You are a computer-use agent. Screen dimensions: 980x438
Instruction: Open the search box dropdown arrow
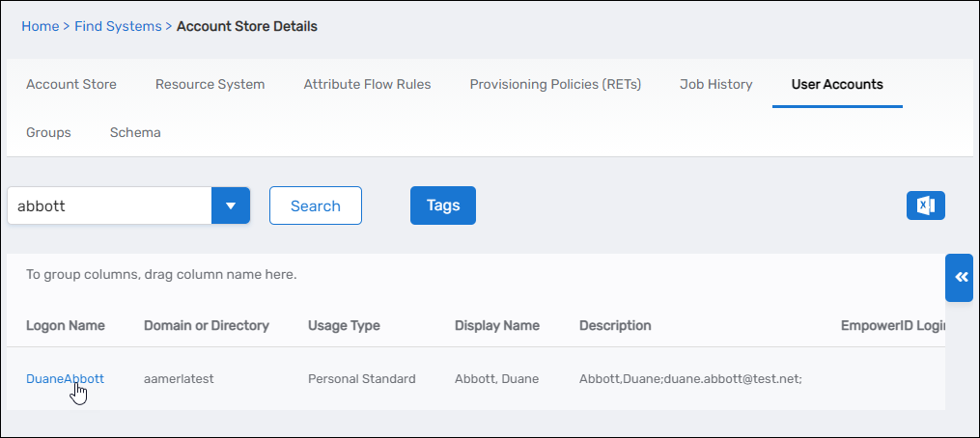[x=231, y=205]
